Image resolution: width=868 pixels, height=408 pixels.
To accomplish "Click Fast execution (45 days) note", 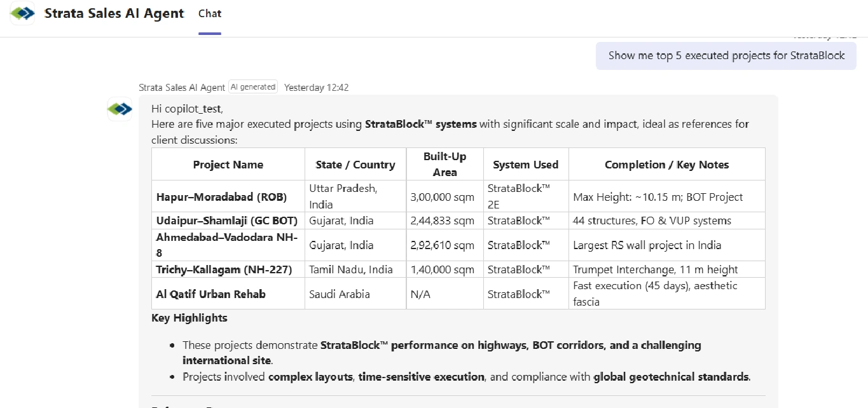I will [x=667, y=294].
